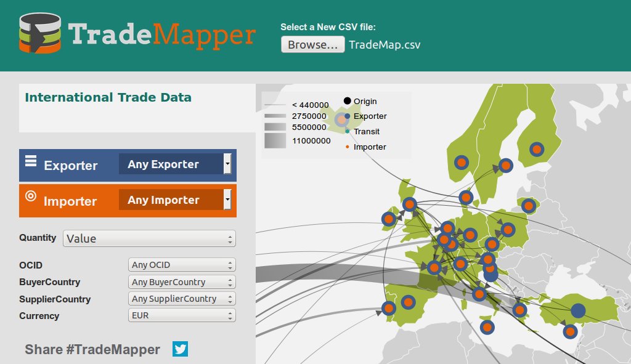Image resolution: width=631 pixels, height=364 pixels.
Task: Click the Exporter panel hamburger icon
Action: [31, 161]
